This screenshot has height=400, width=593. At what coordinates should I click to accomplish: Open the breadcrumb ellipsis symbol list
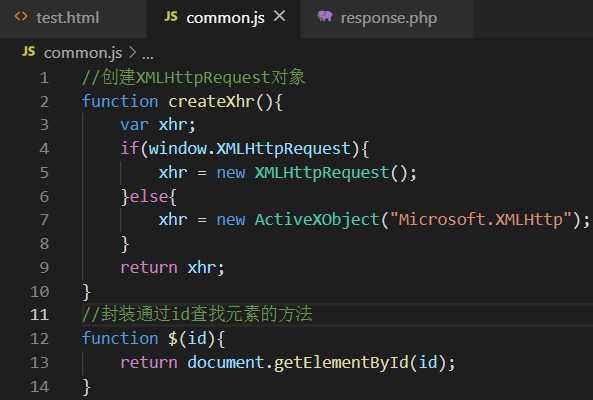coord(148,56)
